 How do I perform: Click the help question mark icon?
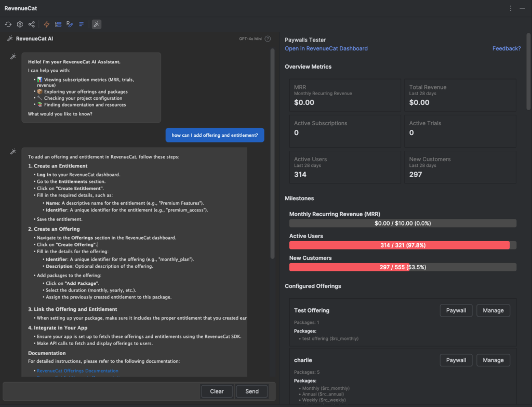pos(268,39)
